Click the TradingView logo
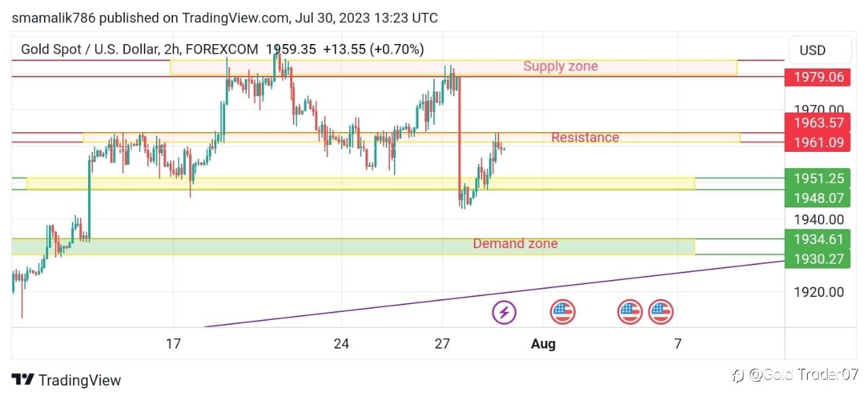Image resolution: width=868 pixels, height=400 pixels. coord(66,380)
